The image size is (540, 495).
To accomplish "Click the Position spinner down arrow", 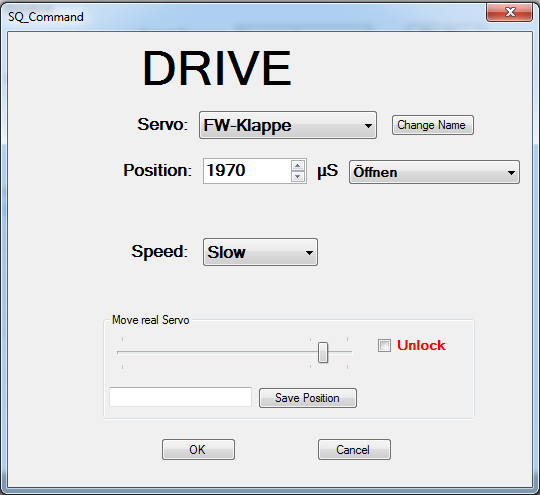I will click(298, 177).
